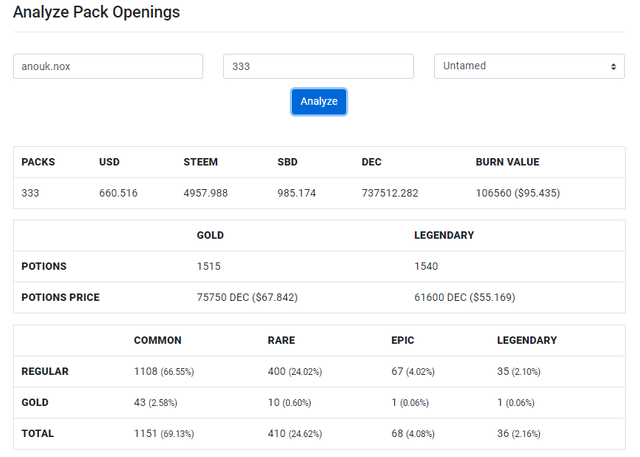Click the EPIC column header
This screenshot has width=640, height=457.
tap(403, 340)
